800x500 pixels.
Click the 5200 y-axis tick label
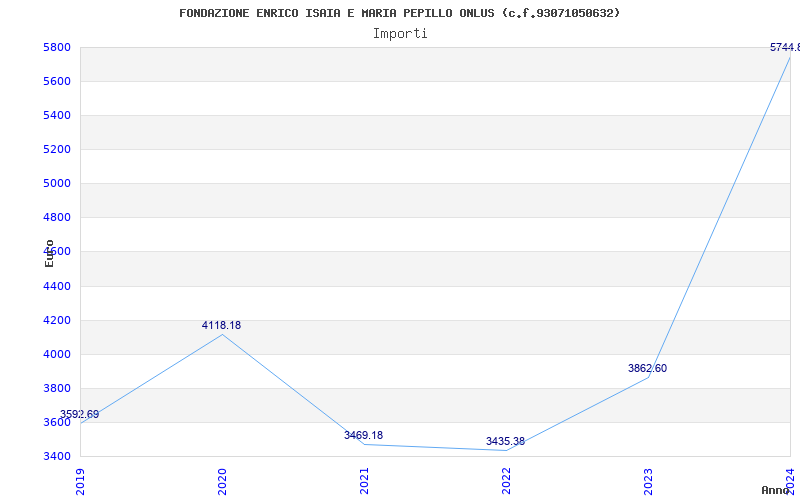tap(57, 149)
